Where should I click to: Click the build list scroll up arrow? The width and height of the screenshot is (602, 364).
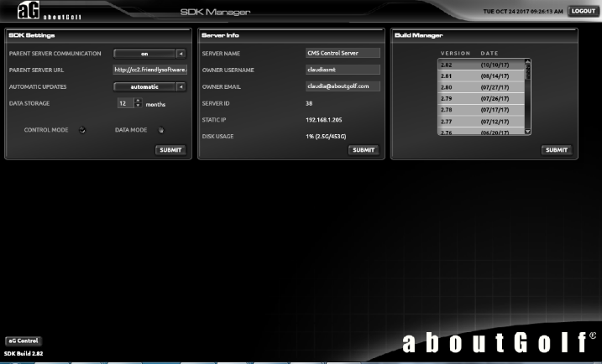coord(527,61)
